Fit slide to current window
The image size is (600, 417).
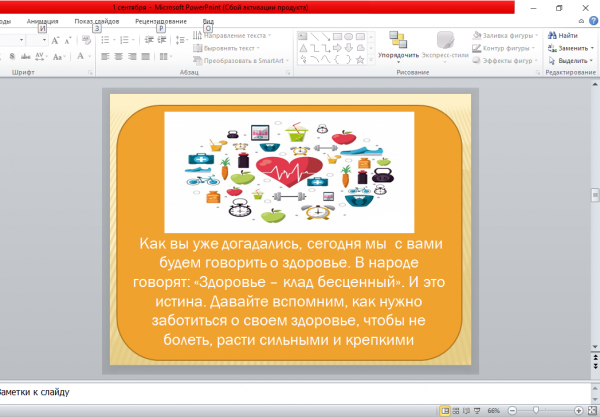pyautogui.click(x=592, y=410)
